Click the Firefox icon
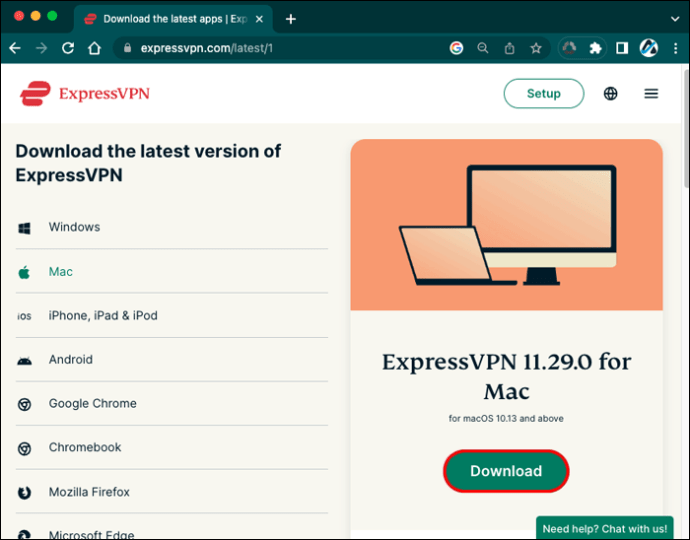This screenshot has height=540, width=690. click(24, 492)
